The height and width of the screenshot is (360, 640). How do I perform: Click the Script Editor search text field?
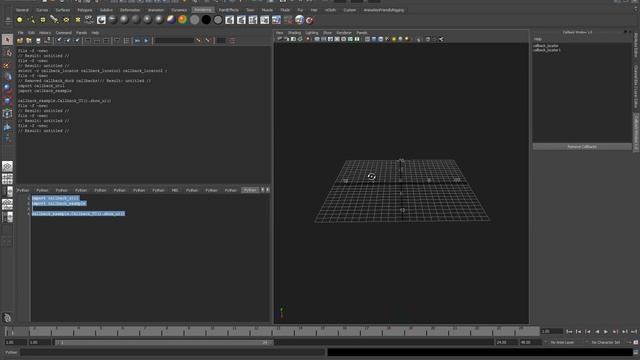pos(174,40)
